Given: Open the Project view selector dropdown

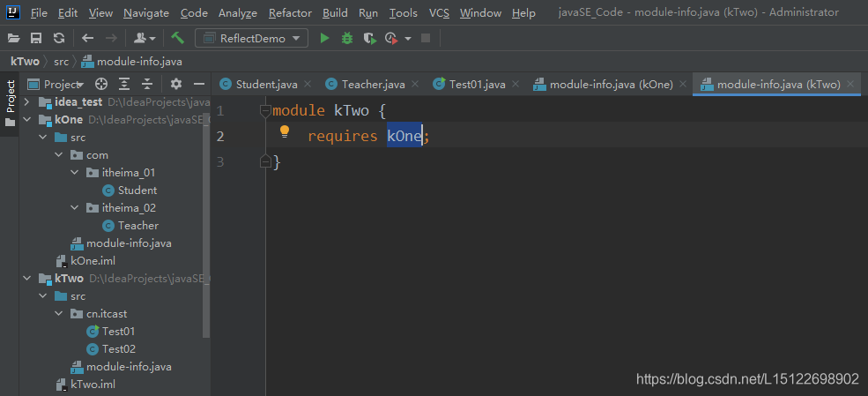Looking at the screenshot, I should coord(56,84).
